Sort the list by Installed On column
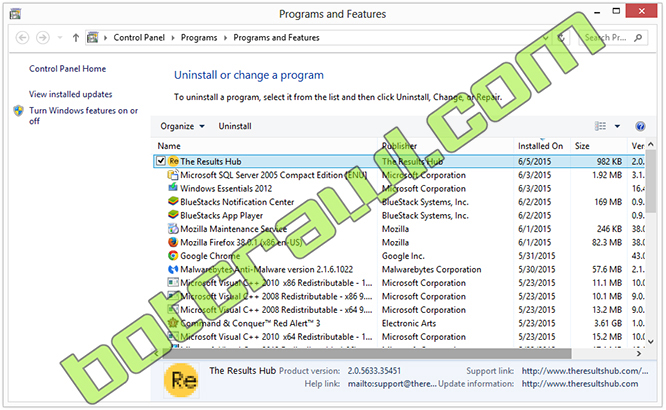This screenshot has height=410, width=666. (x=540, y=146)
